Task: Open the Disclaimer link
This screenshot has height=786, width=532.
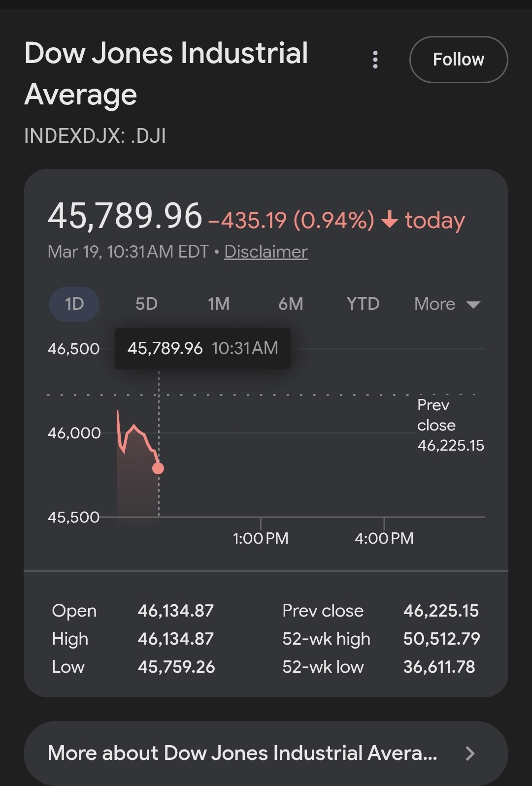Action: pyautogui.click(x=266, y=252)
